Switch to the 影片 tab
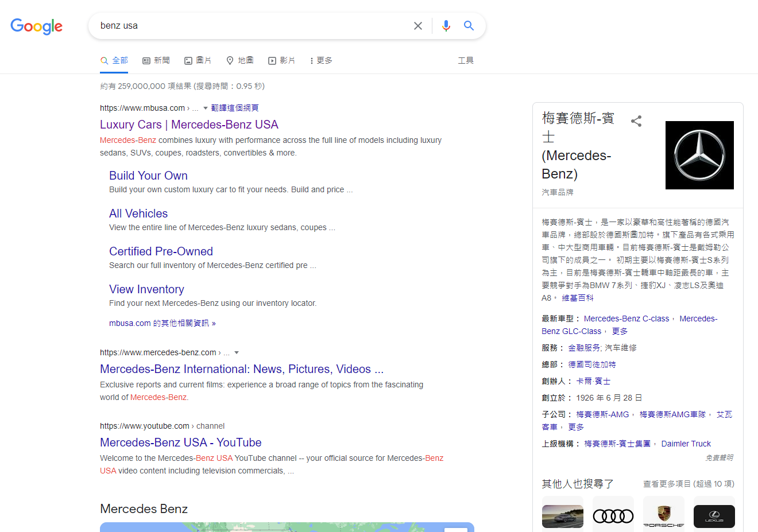The height and width of the screenshot is (532, 758). 281,60
